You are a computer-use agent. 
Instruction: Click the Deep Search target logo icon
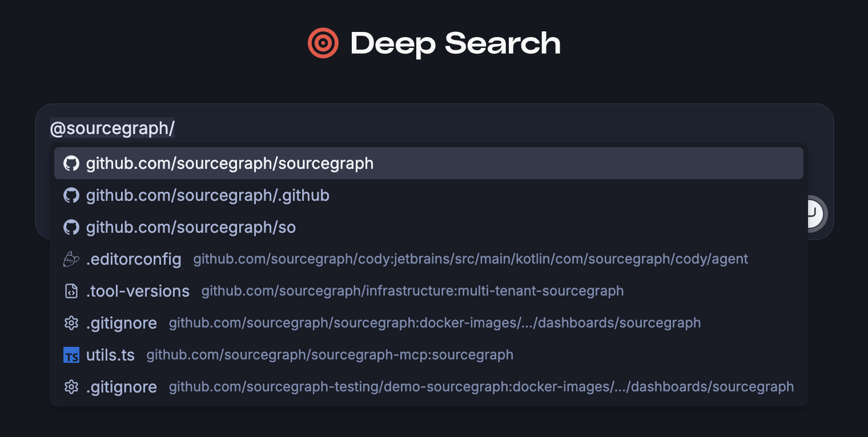tap(323, 43)
